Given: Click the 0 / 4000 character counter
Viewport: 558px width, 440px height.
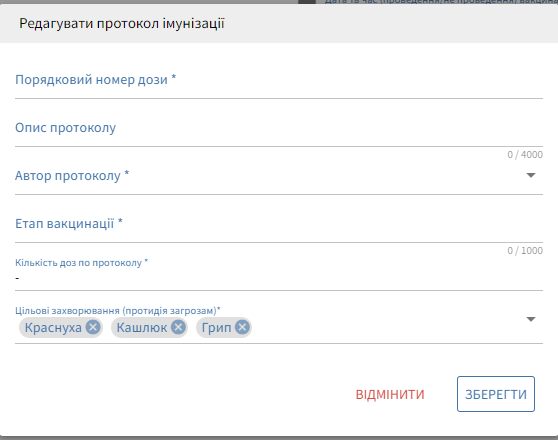Looking at the screenshot, I should coord(525,154).
